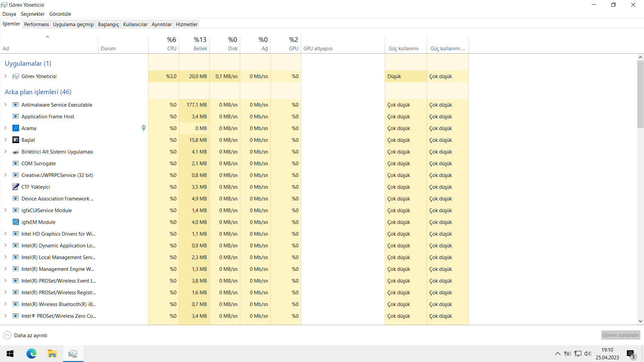Expand the Creative.UWPRPCService process group
Image resolution: width=644 pixels, height=362 pixels.
[5, 175]
